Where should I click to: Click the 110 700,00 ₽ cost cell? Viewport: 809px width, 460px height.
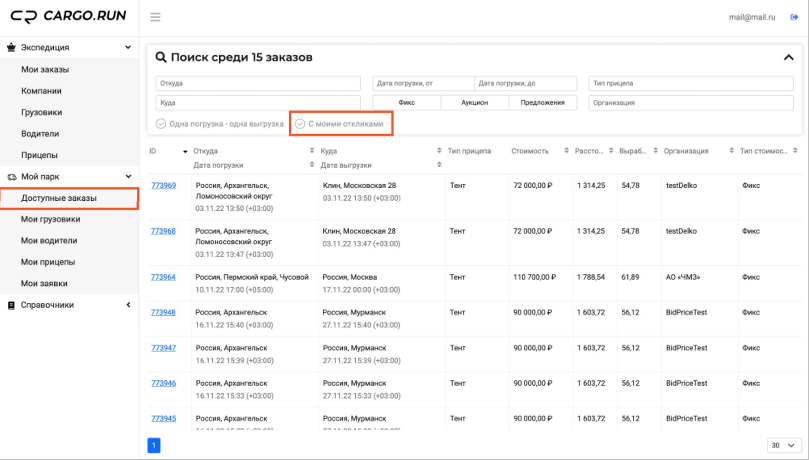(x=535, y=277)
